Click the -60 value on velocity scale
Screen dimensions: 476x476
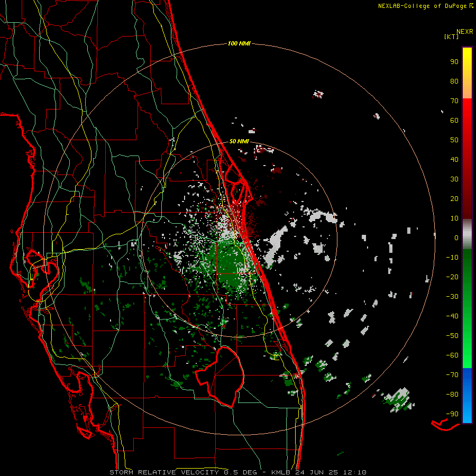pyautogui.click(x=452, y=355)
